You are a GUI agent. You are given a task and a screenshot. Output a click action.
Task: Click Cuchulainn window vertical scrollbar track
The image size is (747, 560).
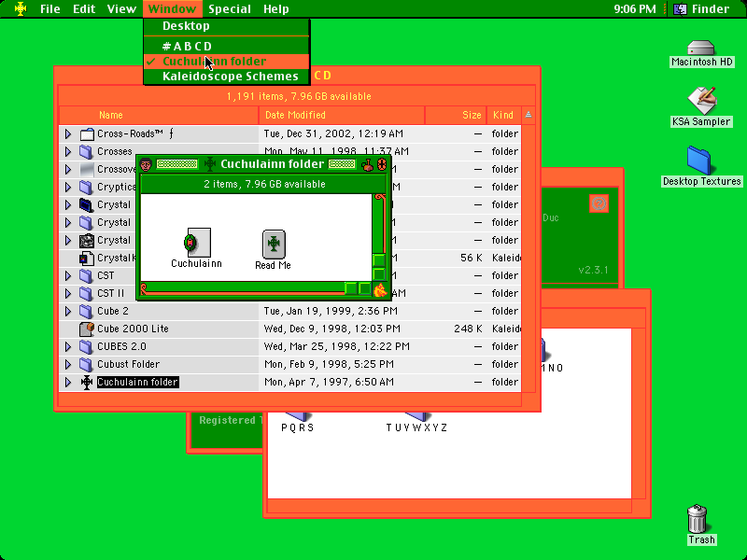point(379,226)
